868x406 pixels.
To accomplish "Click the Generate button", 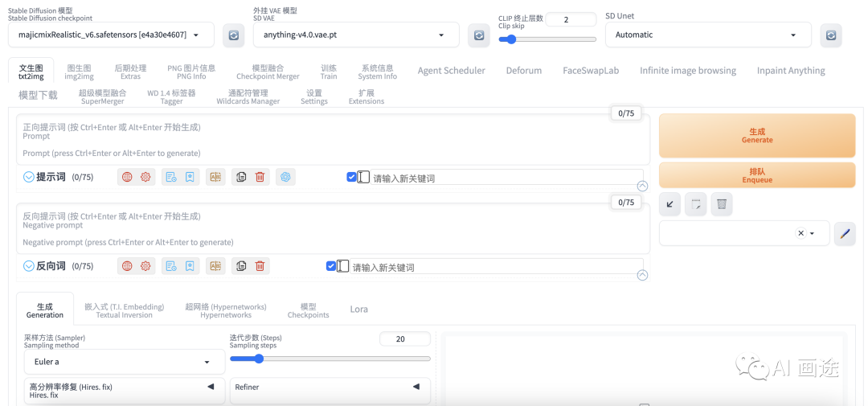I will (757, 136).
